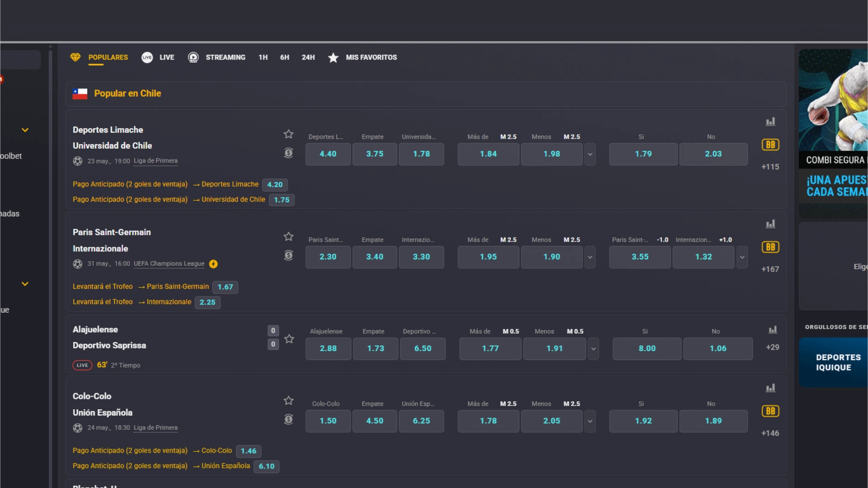Expand the upper sidebar chevron
This screenshot has height=488, width=868.
25,130
